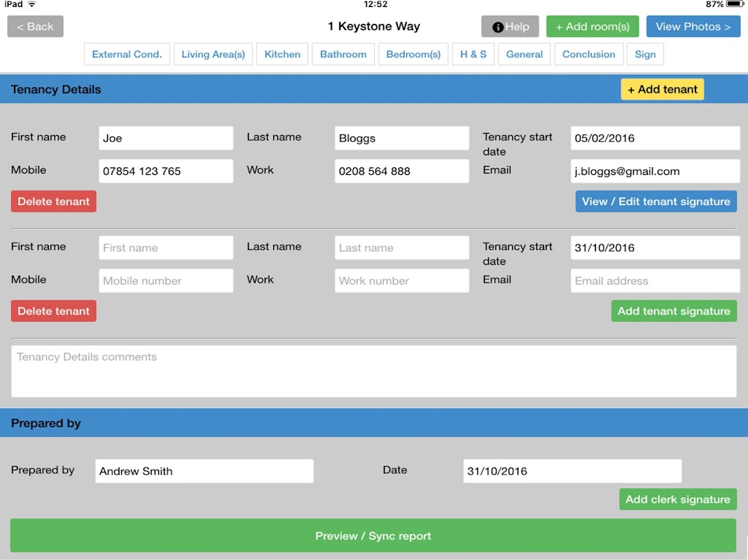Viewport: 748px width, 560px height.
Task: Edit work number 0208 564 888
Action: pos(402,171)
